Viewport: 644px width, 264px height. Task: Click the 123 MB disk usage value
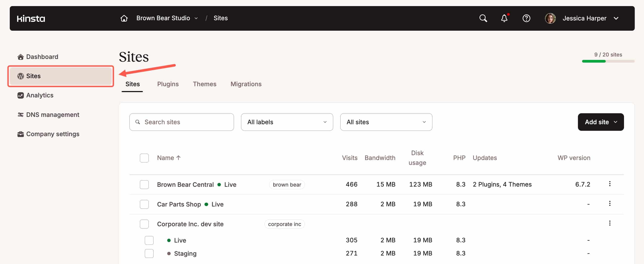tap(420, 184)
